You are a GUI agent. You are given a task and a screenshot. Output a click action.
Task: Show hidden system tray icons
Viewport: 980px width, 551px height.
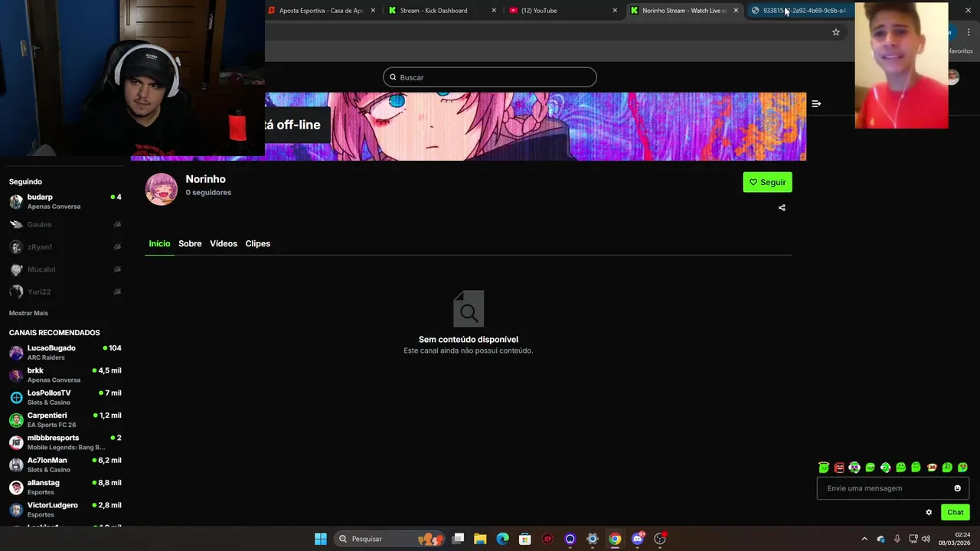click(x=864, y=539)
